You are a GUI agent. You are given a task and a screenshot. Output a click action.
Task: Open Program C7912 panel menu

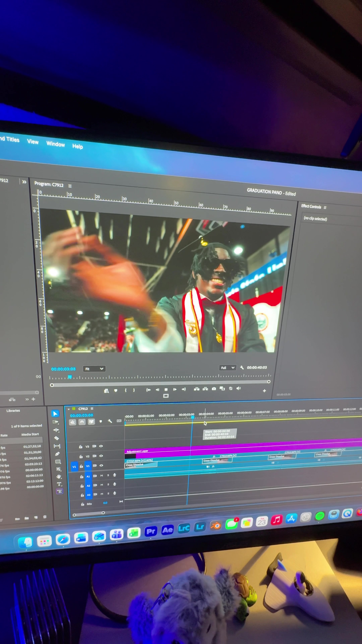tap(70, 186)
